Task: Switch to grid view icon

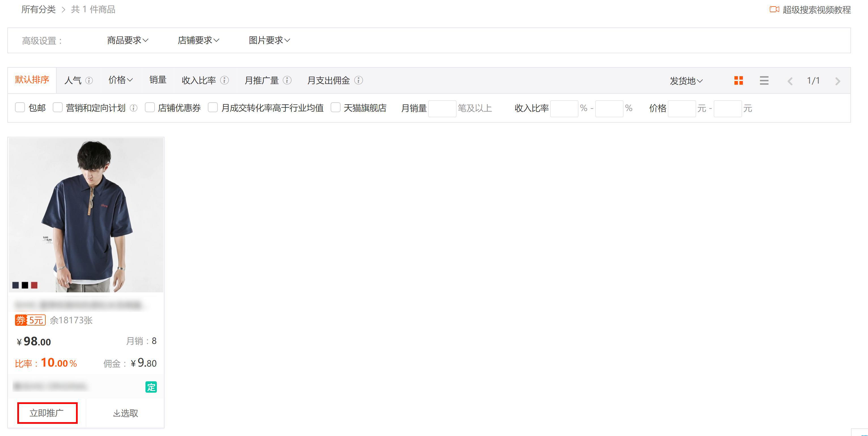Action: point(738,80)
